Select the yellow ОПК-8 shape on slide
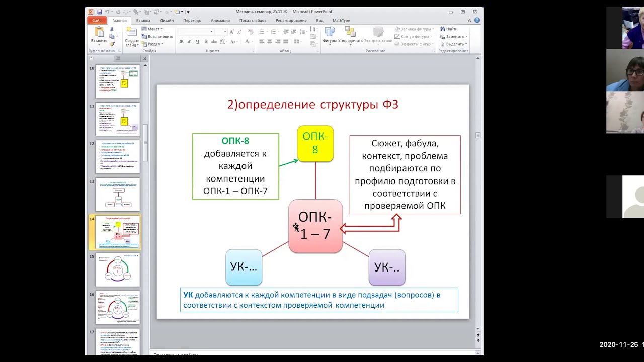The image size is (644, 362). 315,144
